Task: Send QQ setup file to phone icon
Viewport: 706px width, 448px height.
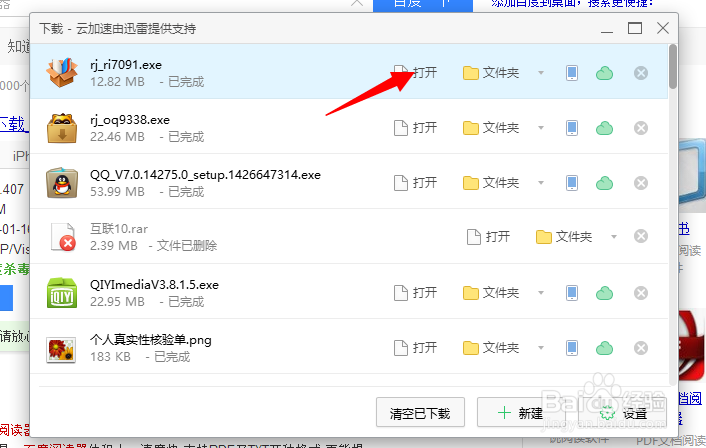Action: [572, 183]
